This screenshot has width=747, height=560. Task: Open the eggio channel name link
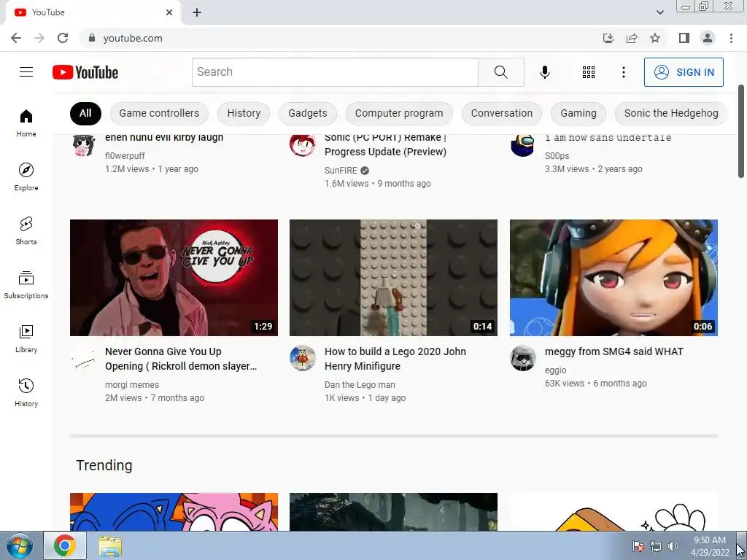pos(555,370)
